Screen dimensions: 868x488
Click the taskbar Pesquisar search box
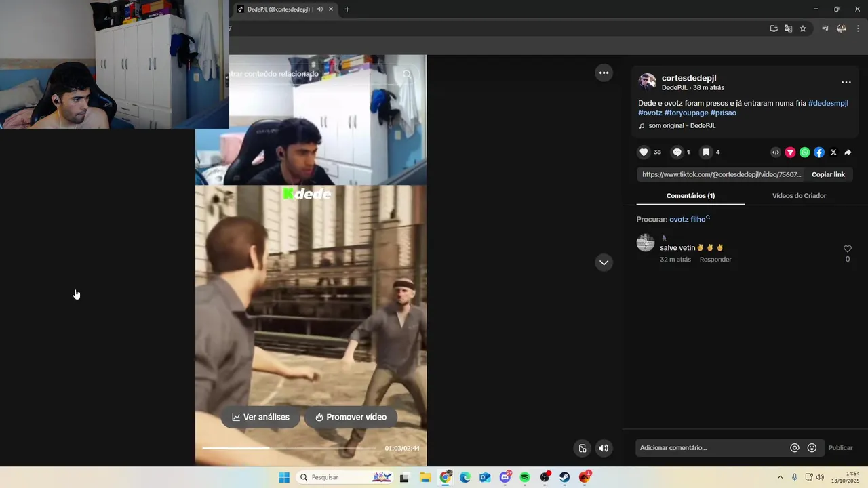(346, 477)
